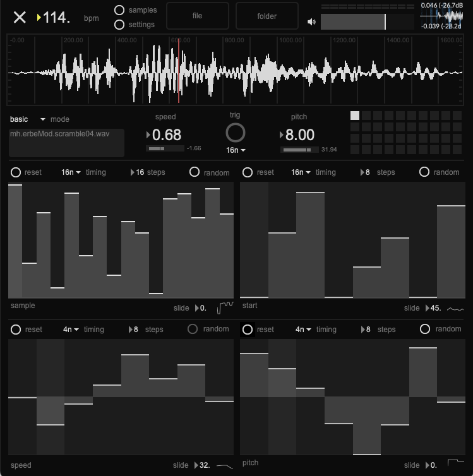Click the large X icon beside bpm
The width and height of the screenshot is (473, 476).
coord(20,18)
